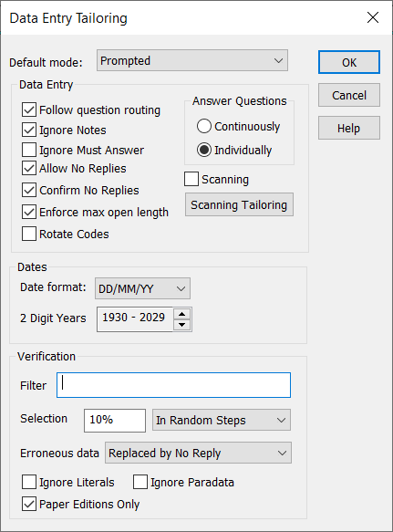This screenshot has height=532, width=393.
Task: Click into the Filter text field
Action: point(173,385)
